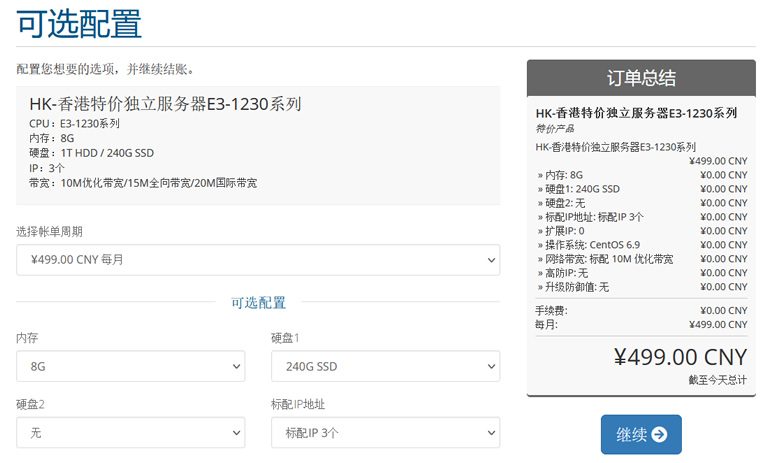Click the 手续费 fee row

coord(641,311)
